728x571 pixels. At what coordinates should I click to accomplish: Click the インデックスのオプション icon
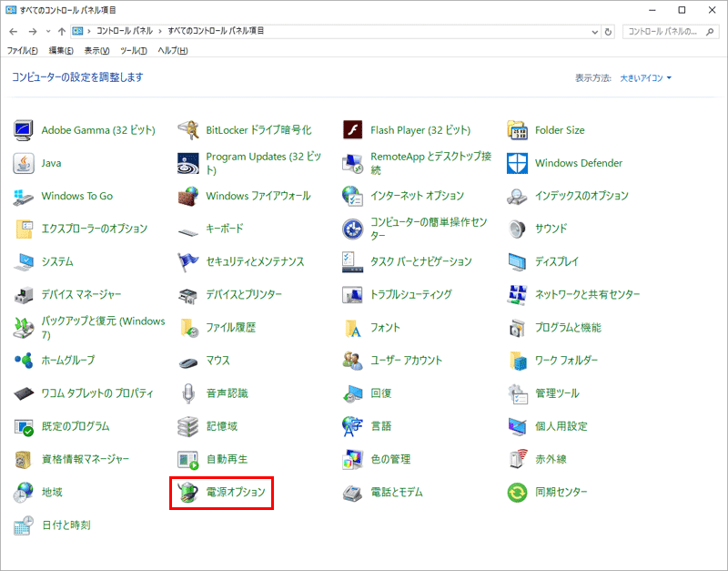pyautogui.click(x=517, y=196)
